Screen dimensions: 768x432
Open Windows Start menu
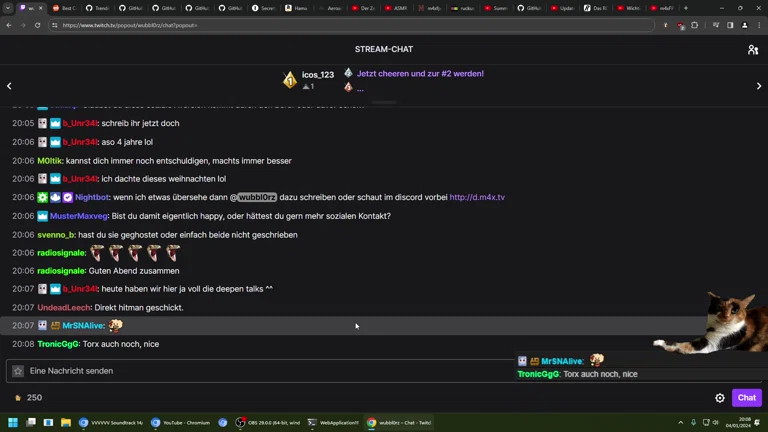pos(13,422)
